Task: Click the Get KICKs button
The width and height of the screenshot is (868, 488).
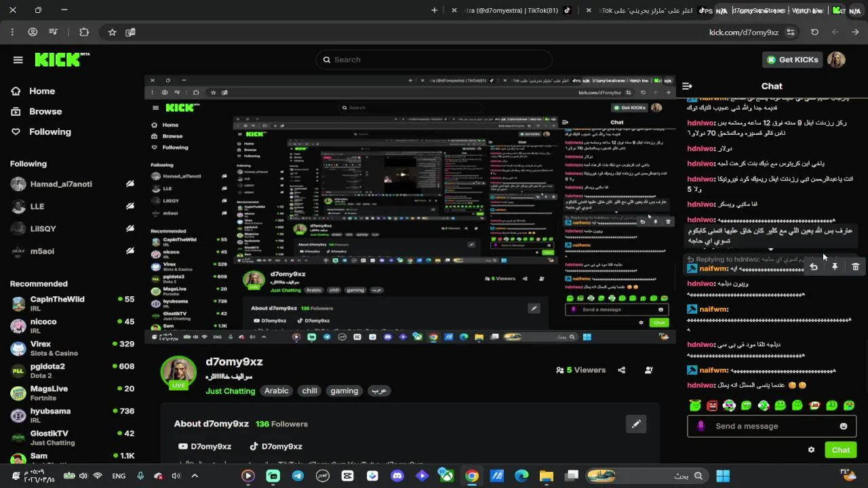Action: pyautogui.click(x=792, y=60)
